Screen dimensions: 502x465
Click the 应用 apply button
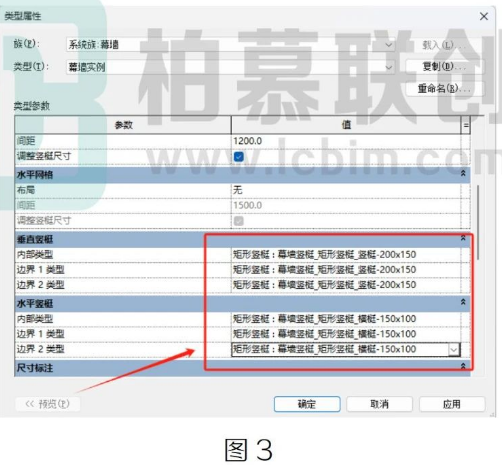(452, 404)
